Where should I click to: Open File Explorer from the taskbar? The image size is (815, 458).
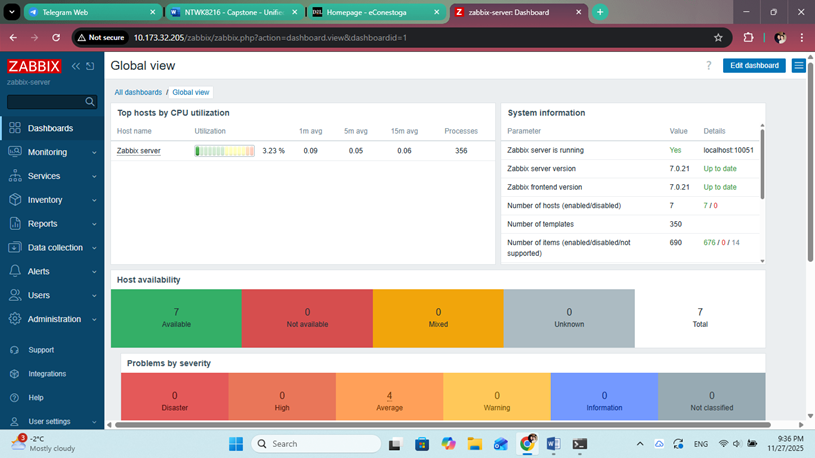point(475,444)
